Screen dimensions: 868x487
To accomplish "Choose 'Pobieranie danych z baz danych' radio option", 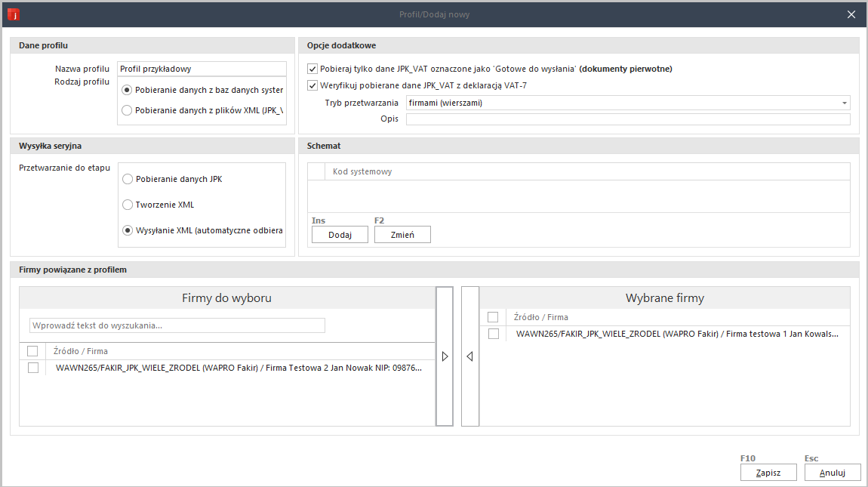I will 128,90.
